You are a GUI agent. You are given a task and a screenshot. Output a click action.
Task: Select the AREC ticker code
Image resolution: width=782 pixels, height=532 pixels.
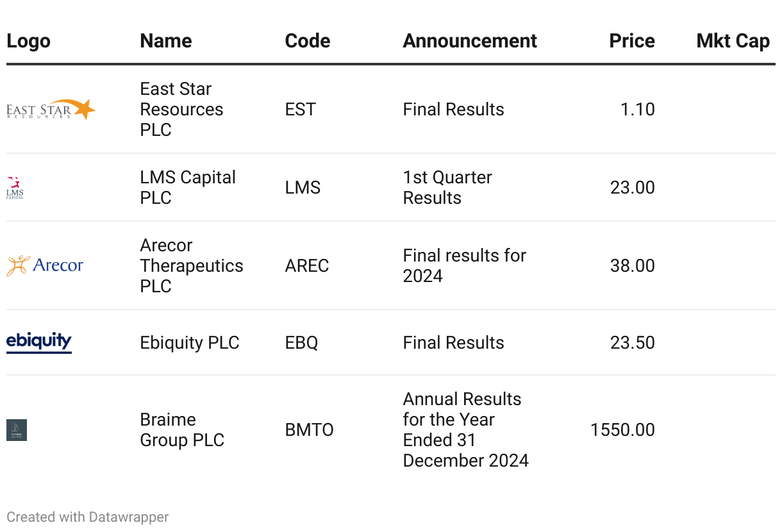pyautogui.click(x=307, y=266)
